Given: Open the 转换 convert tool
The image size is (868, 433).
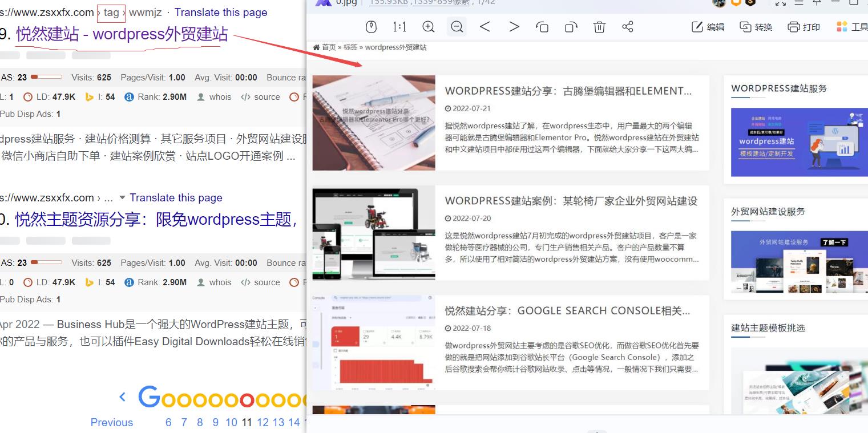Looking at the screenshot, I should [x=756, y=27].
